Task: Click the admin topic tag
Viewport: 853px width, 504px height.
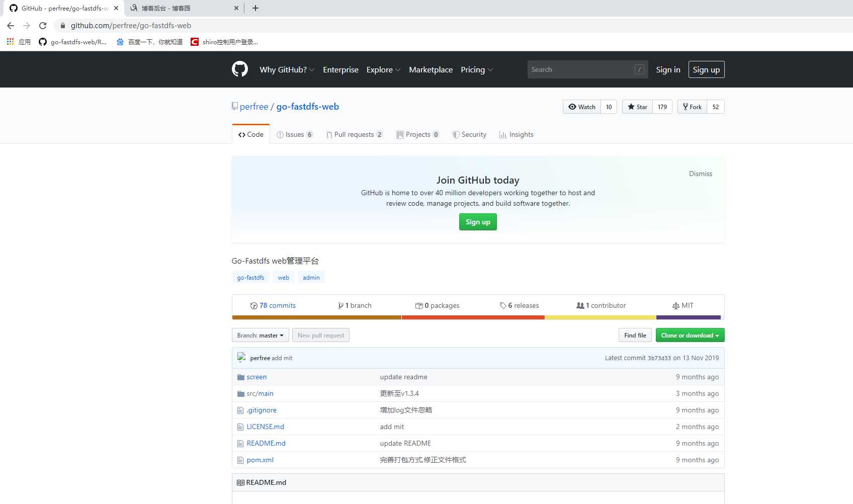Action: pyautogui.click(x=311, y=277)
